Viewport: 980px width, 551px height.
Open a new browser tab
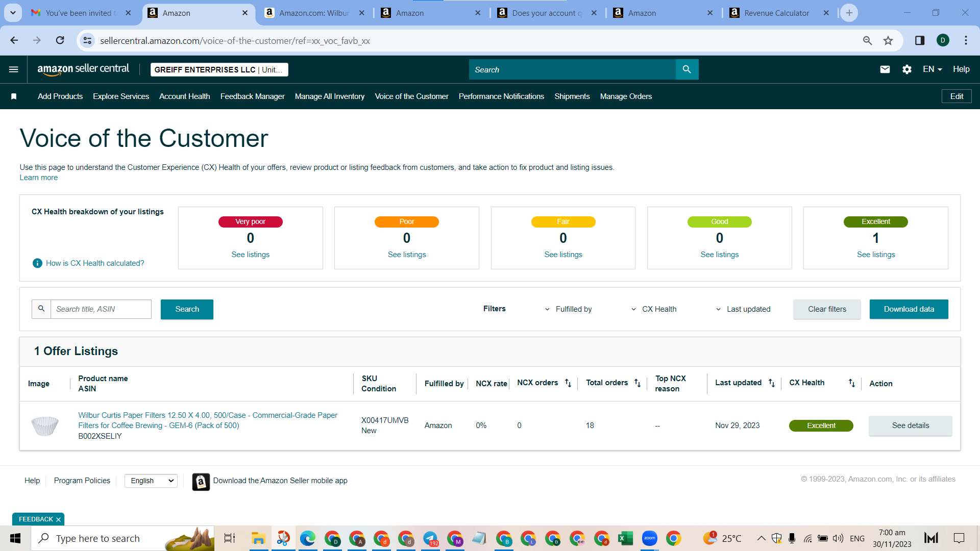849,13
